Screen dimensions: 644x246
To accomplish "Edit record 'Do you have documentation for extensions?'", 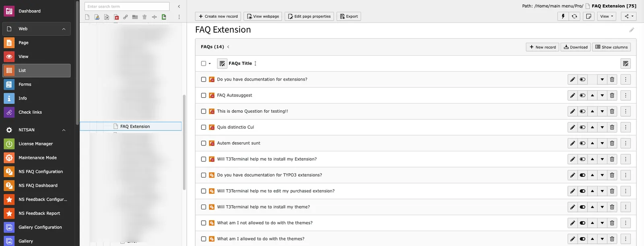I will click(573, 79).
